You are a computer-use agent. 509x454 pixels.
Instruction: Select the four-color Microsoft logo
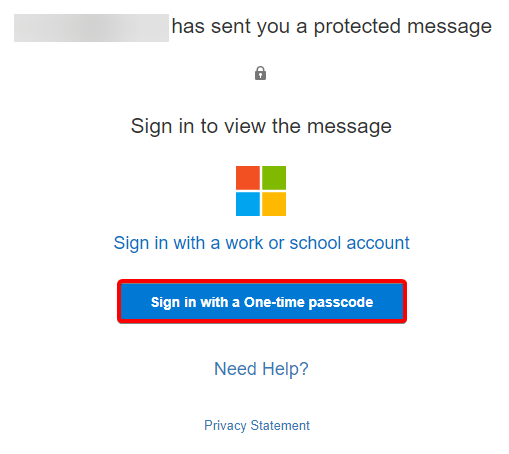pos(261,191)
